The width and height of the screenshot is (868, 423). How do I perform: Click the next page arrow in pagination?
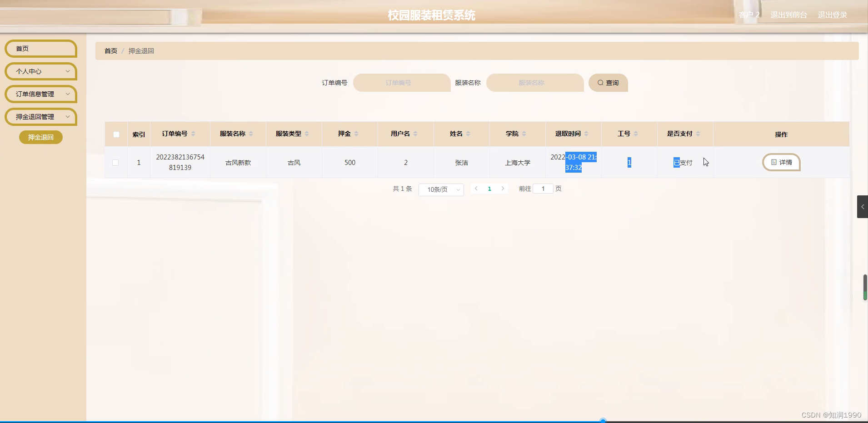click(x=502, y=189)
